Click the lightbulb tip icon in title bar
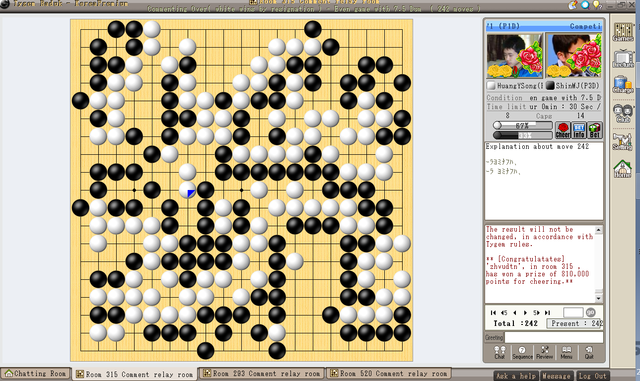 [x=597, y=5]
